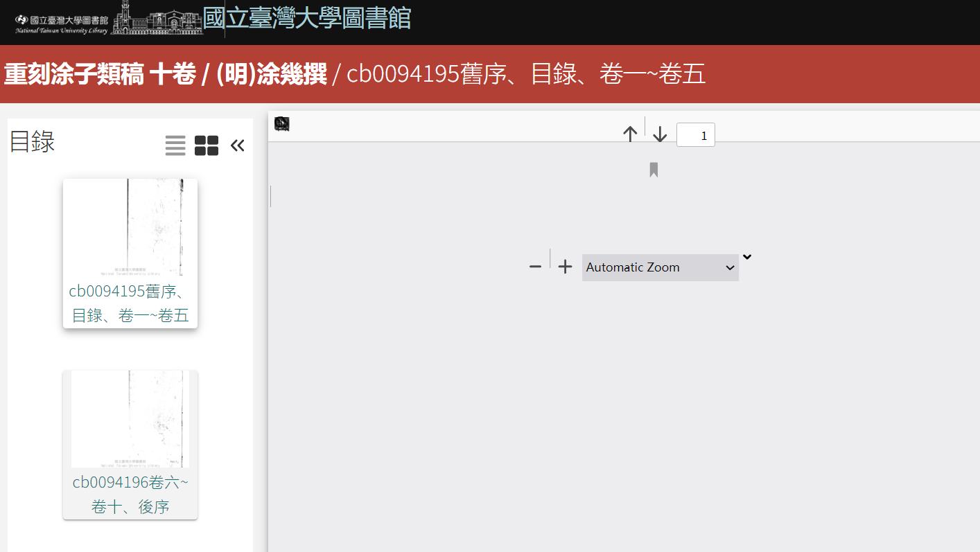Zoom out with the minus button
The width and height of the screenshot is (980, 552).
point(535,267)
